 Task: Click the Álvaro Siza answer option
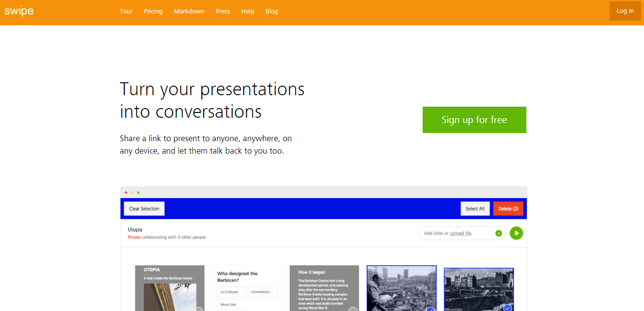coord(232,305)
